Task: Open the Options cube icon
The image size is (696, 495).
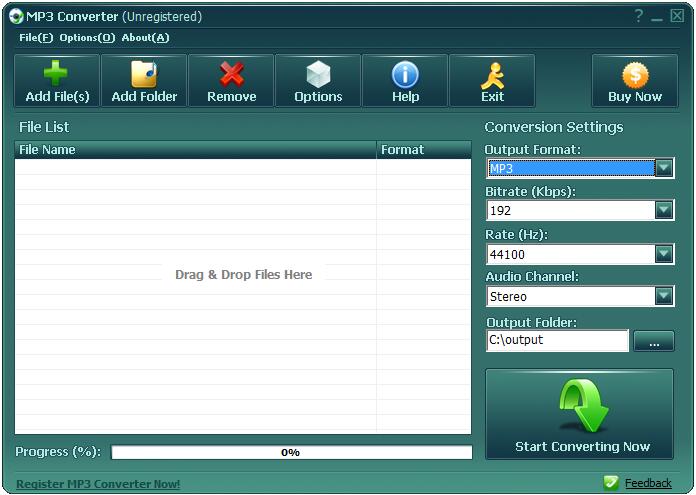Action: click(x=318, y=75)
